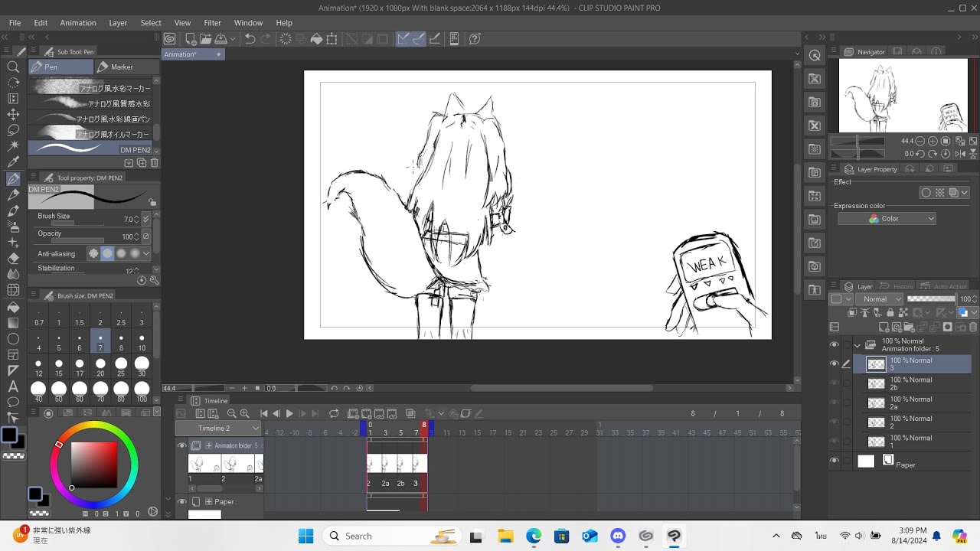Image resolution: width=980 pixels, height=551 pixels.
Task: Click the Open file folder icon
Action: [204, 39]
